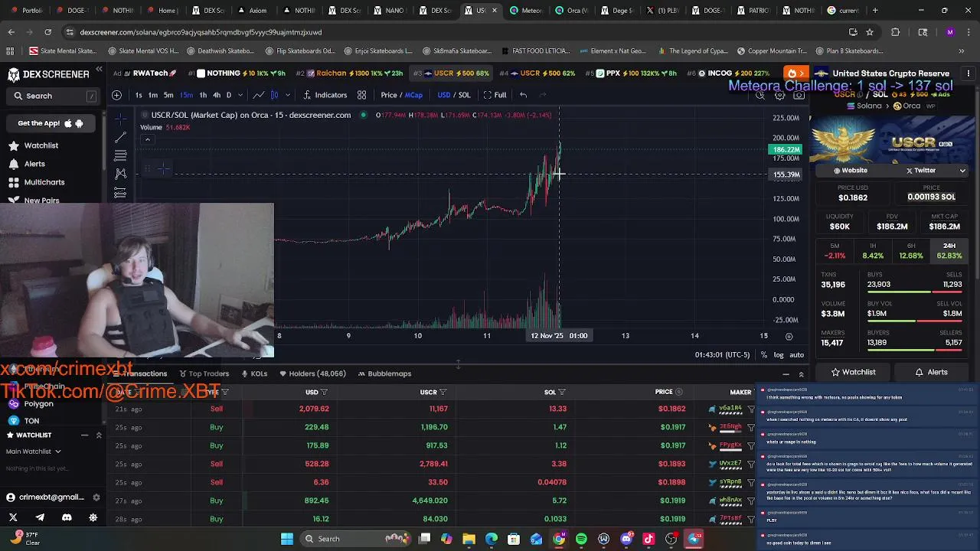Select the pattern drawing tool
Screen dimensions: 980x551
(x=120, y=174)
